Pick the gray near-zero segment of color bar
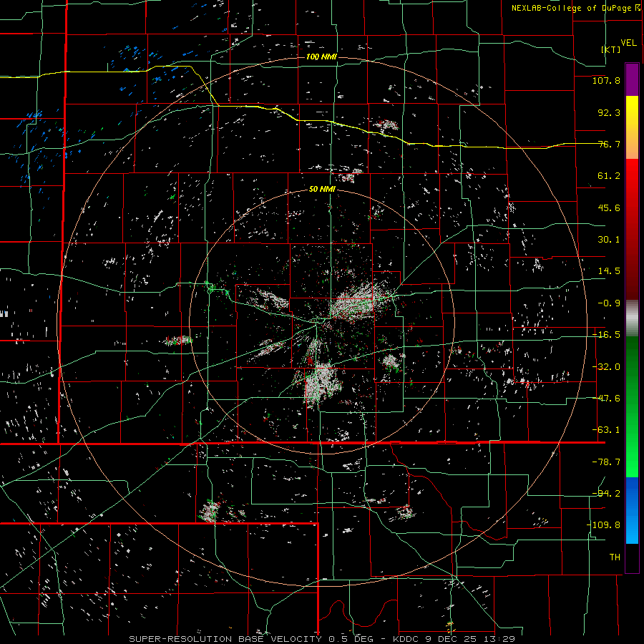 632,318
